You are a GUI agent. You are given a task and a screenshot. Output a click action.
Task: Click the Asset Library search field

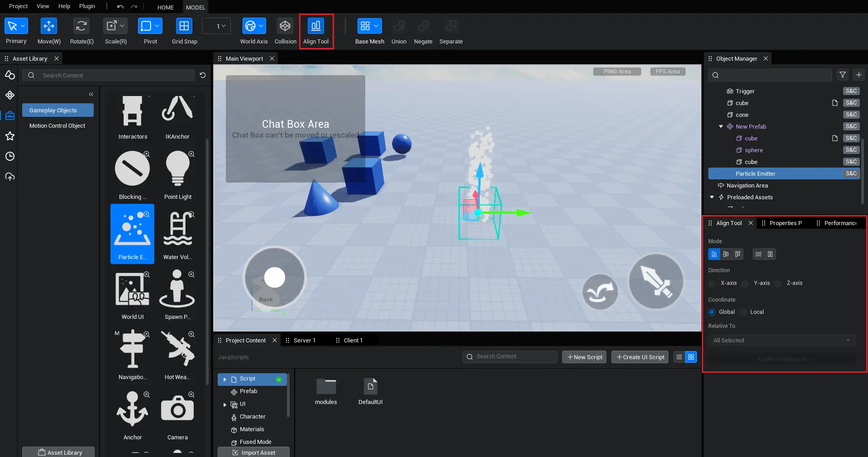[x=109, y=75]
